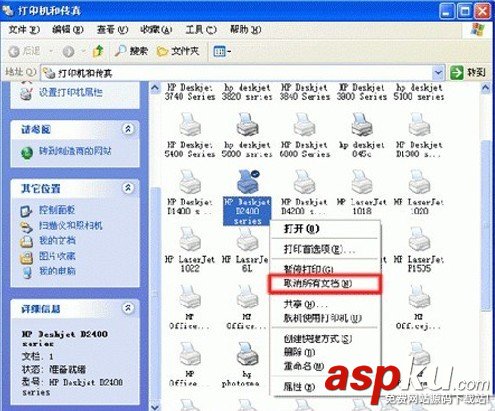
Task: Select HP Deskjet D4200 series printer icon
Action: tap(304, 182)
